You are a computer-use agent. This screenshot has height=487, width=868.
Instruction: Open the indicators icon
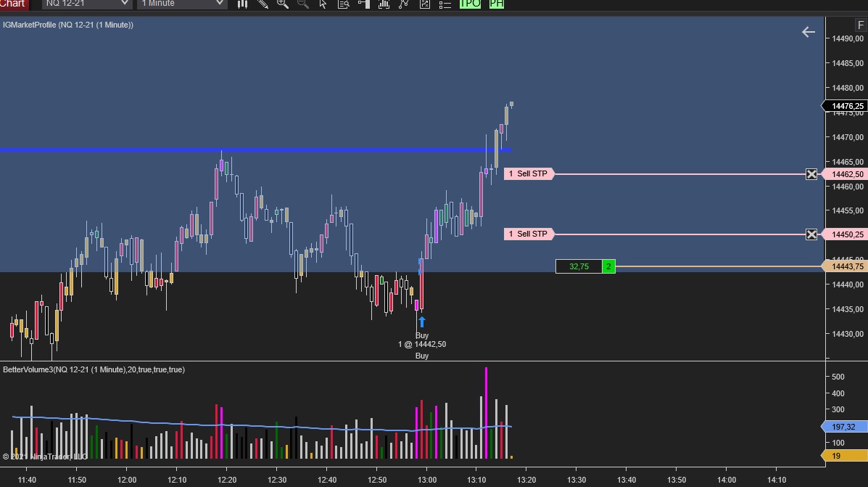tap(384, 4)
